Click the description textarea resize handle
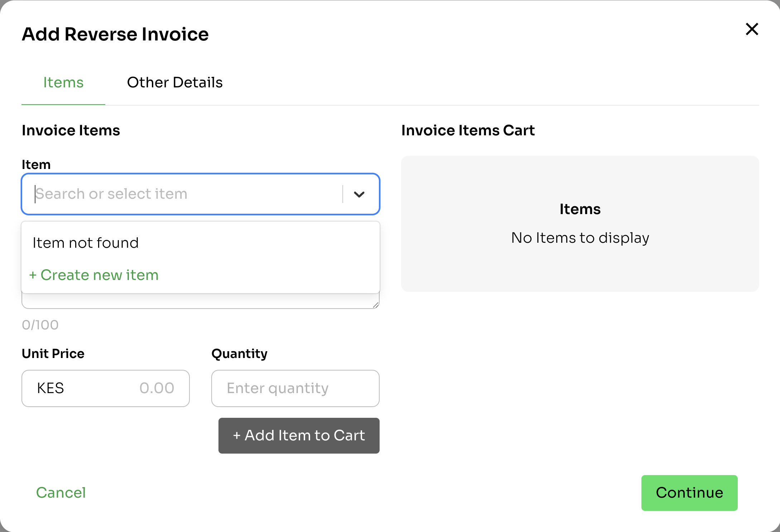 [x=375, y=305]
